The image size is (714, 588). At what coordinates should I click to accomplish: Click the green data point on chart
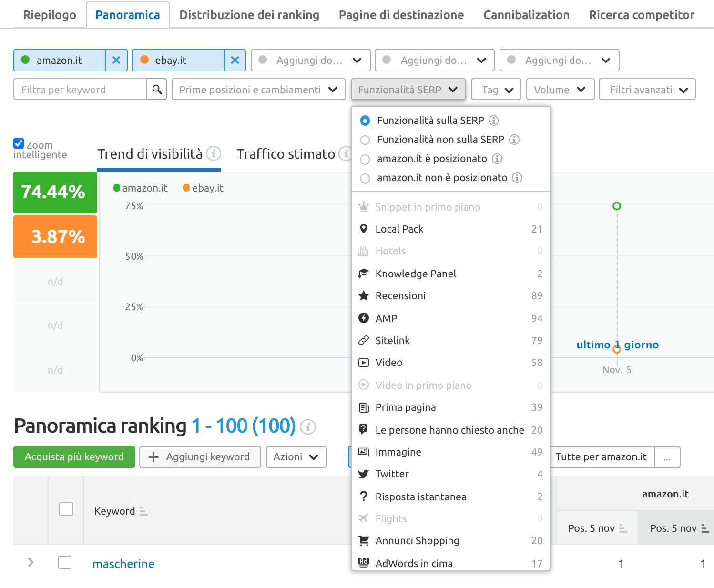(x=617, y=206)
